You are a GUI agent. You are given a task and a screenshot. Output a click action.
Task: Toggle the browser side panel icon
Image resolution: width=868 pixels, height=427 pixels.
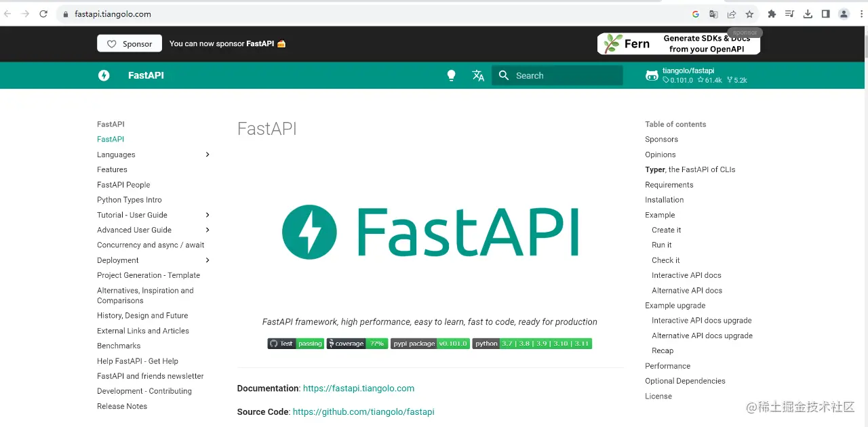point(825,14)
